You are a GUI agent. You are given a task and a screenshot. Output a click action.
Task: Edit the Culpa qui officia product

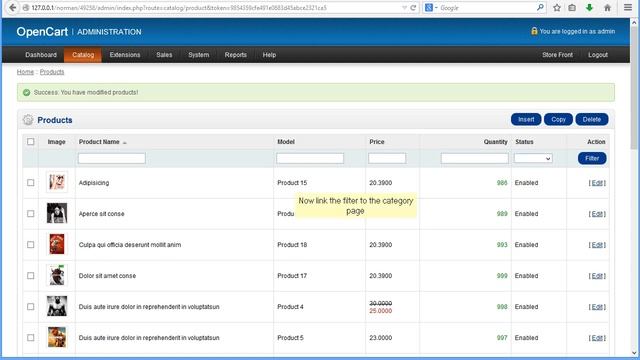pos(597,245)
